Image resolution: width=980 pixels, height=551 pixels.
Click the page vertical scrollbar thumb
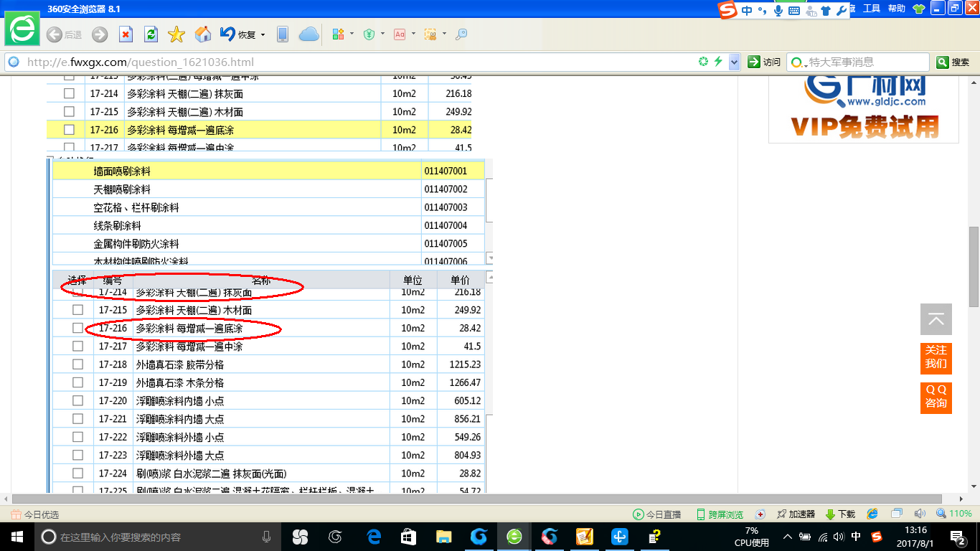coord(974,267)
